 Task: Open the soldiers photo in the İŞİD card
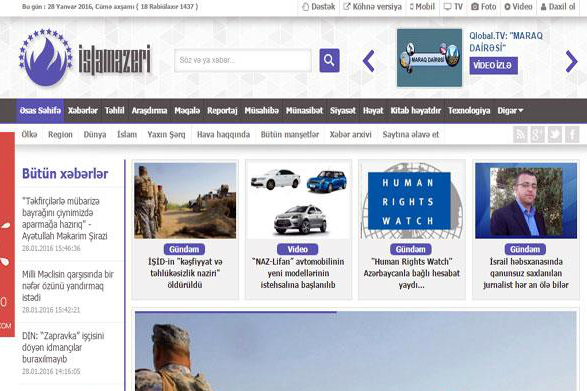pos(185,200)
